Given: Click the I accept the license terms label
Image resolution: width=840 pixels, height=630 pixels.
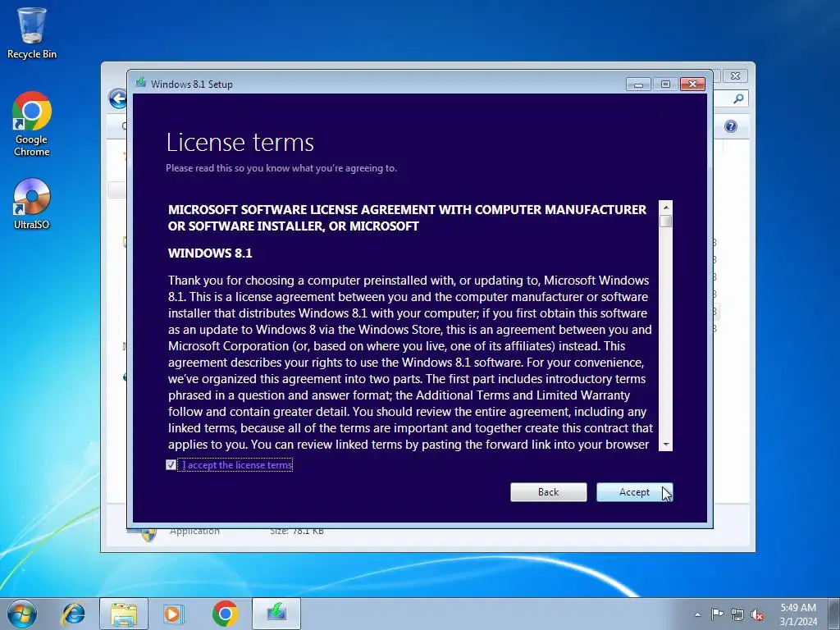Looking at the screenshot, I should pyautogui.click(x=237, y=465).
